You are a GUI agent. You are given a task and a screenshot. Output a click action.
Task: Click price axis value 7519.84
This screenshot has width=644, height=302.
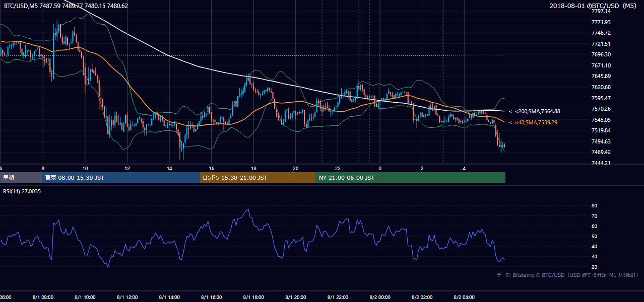pyautogui.click(x=601, y=130)
